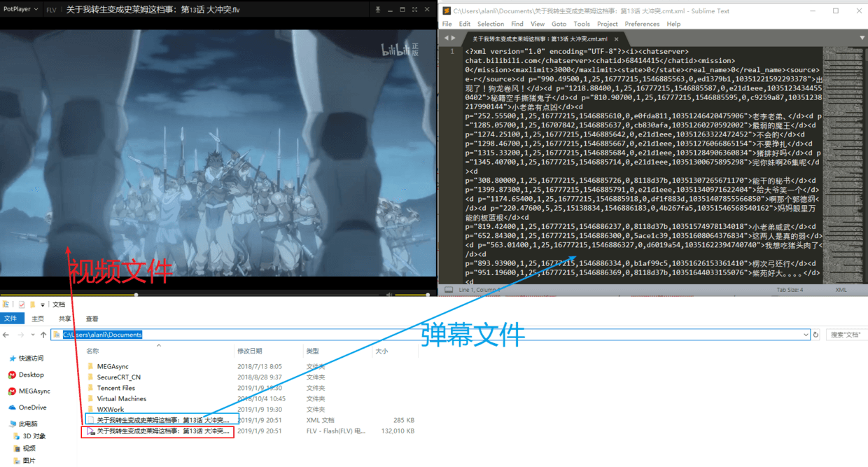Open the 查看 ribbon tab

point(92,319)
